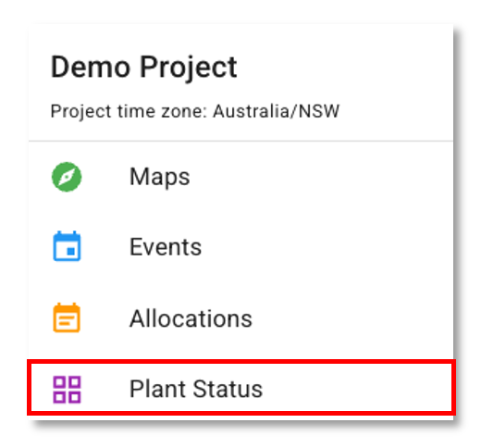Click the word Demo in the heading
The image size is (481, 448).
click(x=91, y=68)
